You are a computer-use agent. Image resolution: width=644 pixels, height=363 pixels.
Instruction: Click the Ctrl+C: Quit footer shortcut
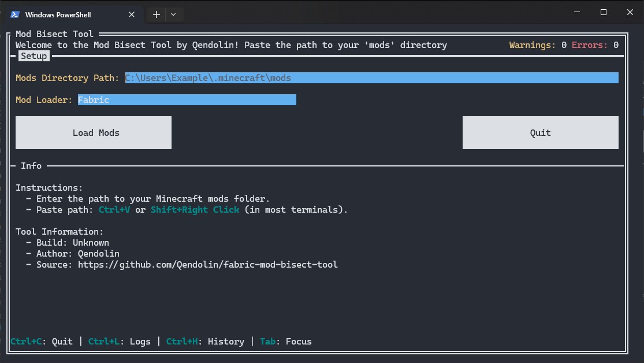[x=42, y=341]
